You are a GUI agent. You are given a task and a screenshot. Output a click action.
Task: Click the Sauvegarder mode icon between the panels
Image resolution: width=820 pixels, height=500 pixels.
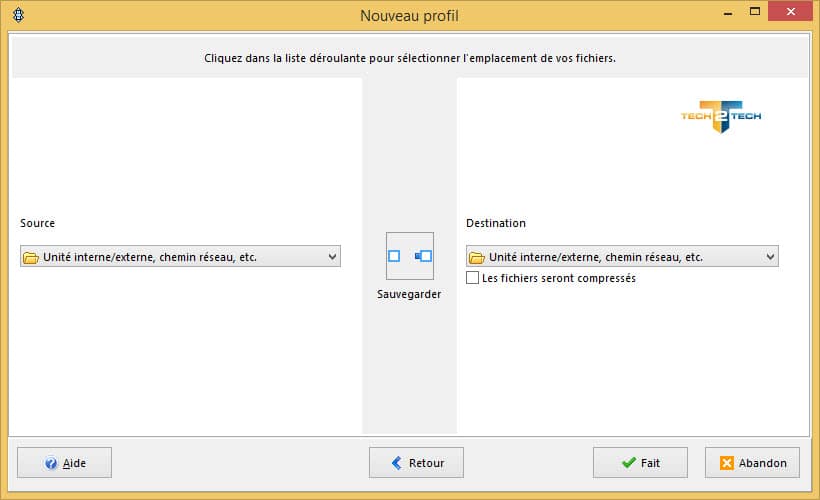(409, 256)
